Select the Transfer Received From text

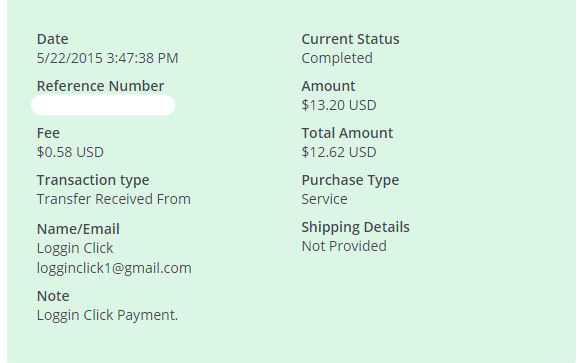click(x=114, y=199)
